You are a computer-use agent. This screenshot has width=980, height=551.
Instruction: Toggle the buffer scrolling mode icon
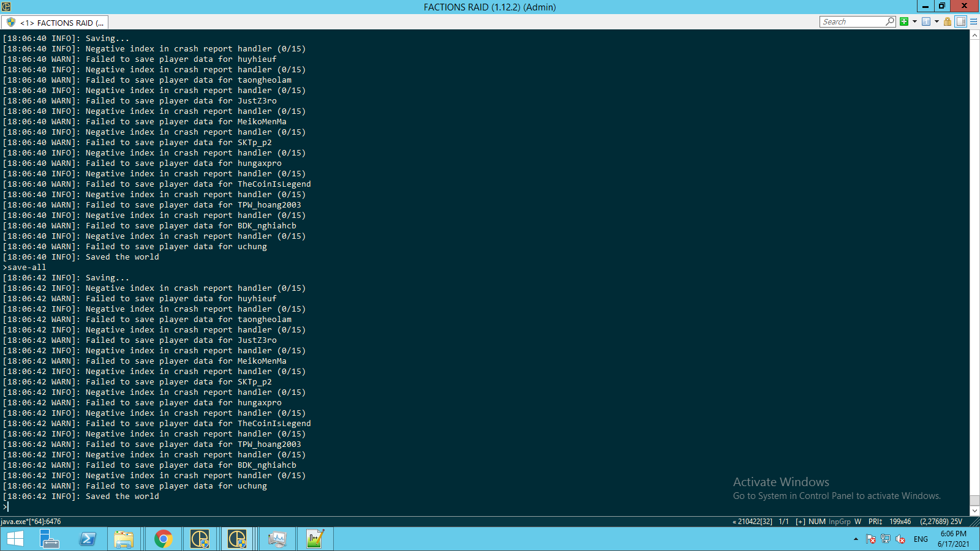(960, 21)
